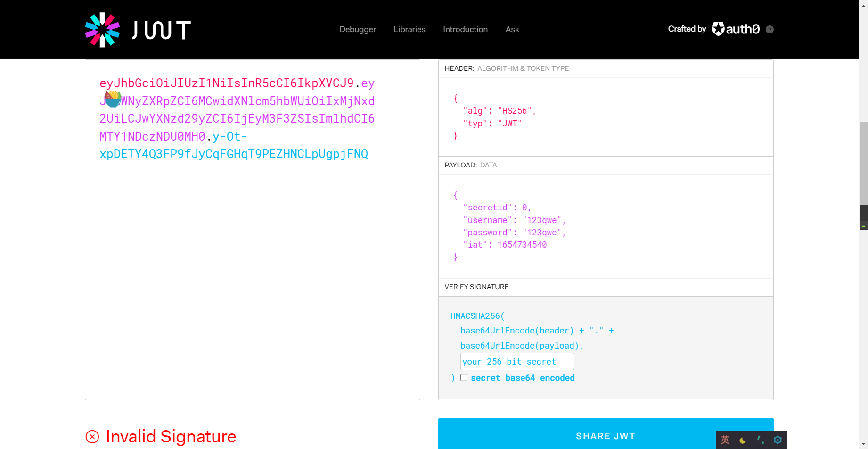Viewport: 868px width, 449px height.
Task: Open the IME settings gear icon
Action: click(778, 440)
